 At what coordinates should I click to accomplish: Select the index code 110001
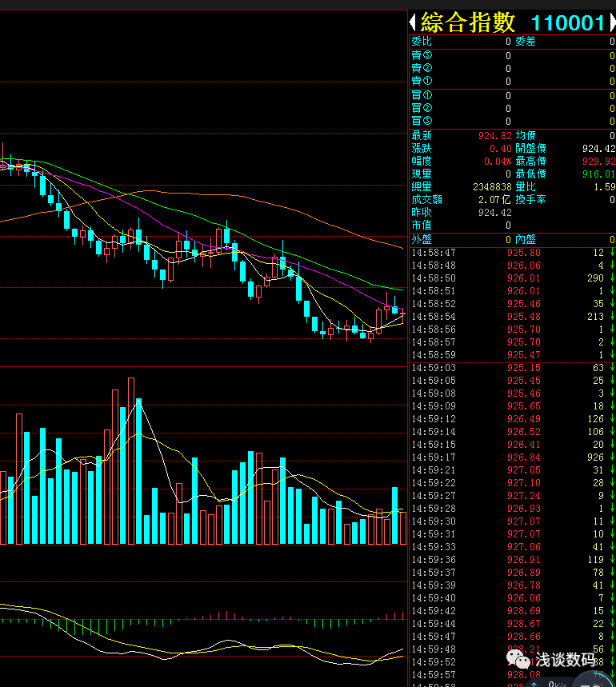click(568, 22)
